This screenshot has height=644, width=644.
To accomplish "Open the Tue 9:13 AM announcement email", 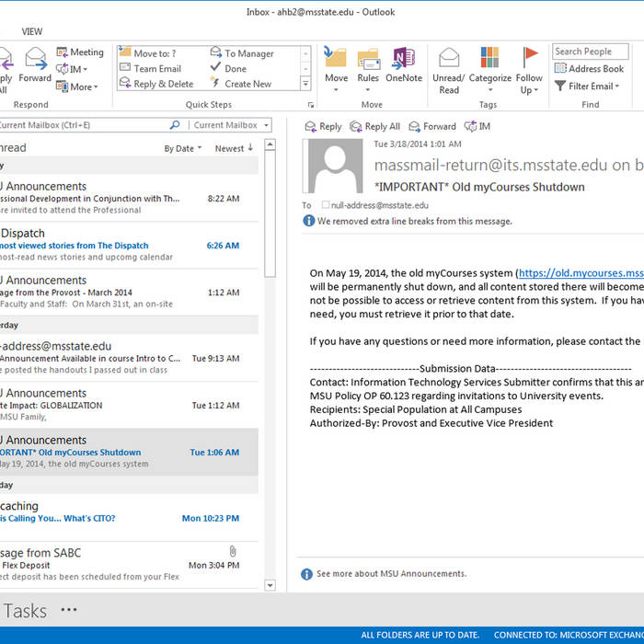I will tap(129, 358).
